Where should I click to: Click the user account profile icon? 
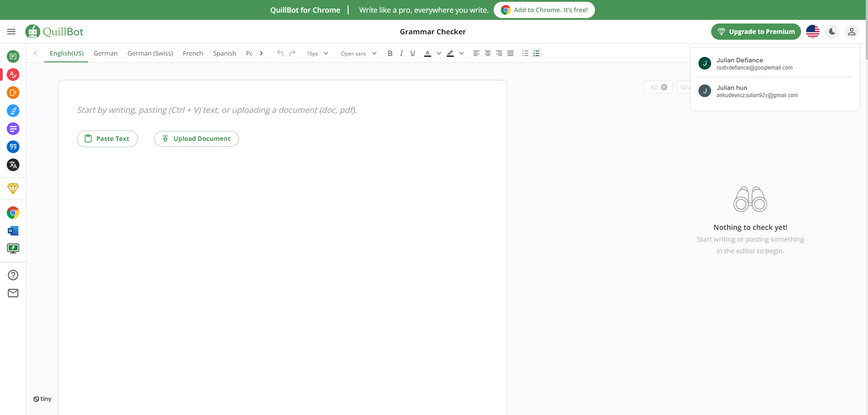pos(852,32)
